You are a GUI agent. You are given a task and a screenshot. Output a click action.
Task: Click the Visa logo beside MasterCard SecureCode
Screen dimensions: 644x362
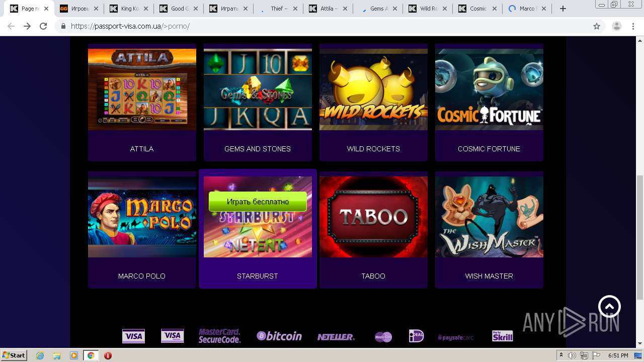[172, 336]
